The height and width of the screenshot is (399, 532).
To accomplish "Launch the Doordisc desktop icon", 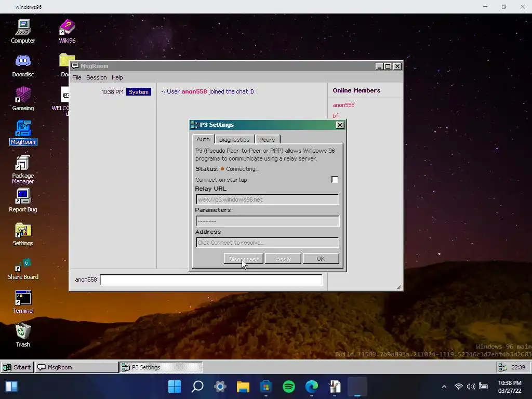I will coord(23,65).
